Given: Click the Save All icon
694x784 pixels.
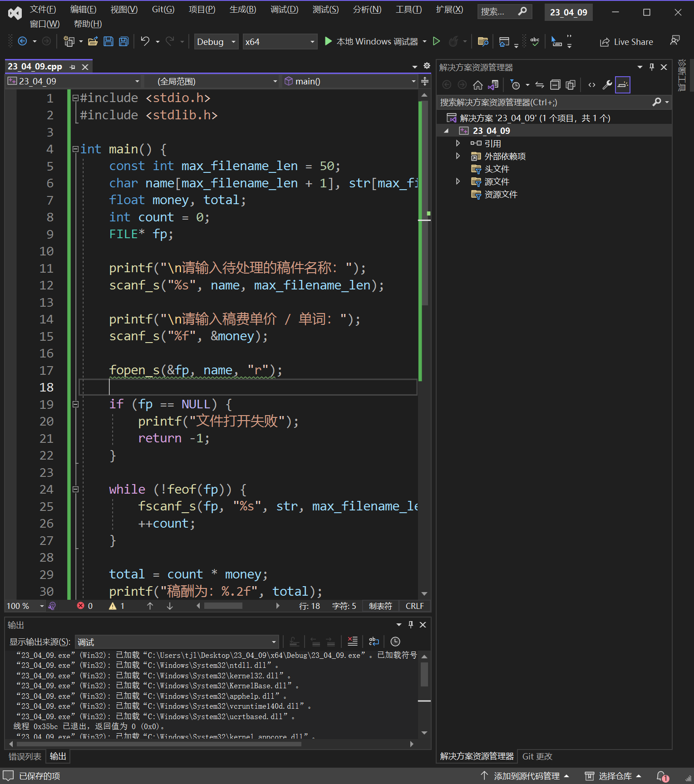Looking at the screenshot, I should pyautogui.click(x=123, y=42).
